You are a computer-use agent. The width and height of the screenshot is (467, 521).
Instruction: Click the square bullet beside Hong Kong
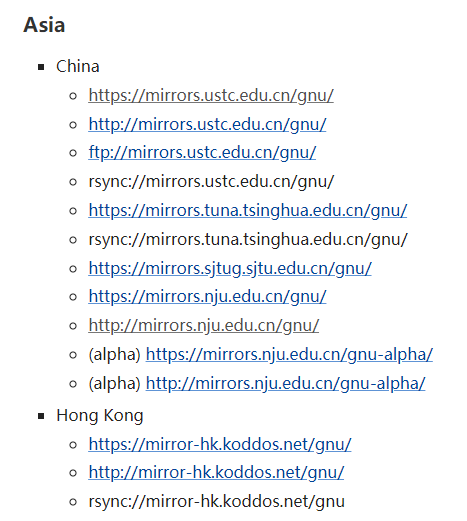[x=41, y=416]
